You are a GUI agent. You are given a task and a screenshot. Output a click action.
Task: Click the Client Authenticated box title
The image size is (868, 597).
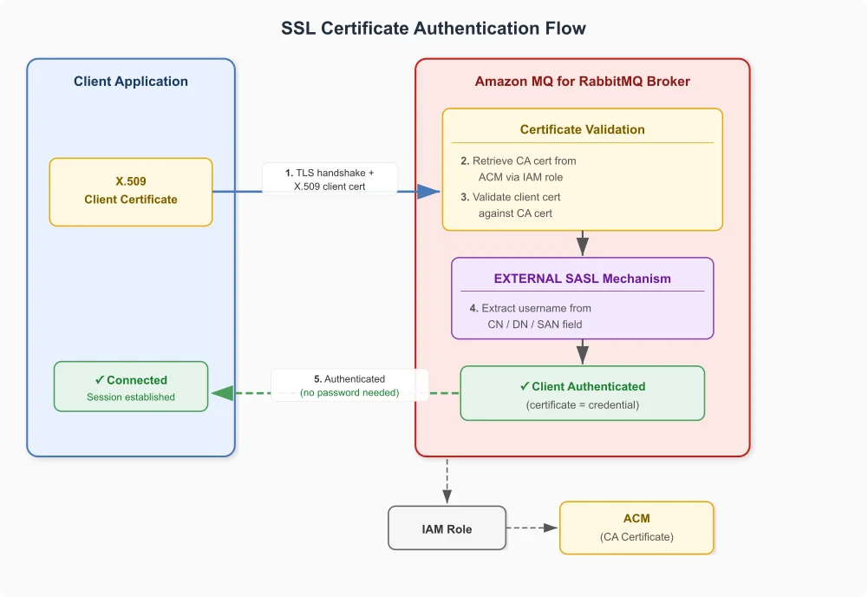tap(583, 386)
